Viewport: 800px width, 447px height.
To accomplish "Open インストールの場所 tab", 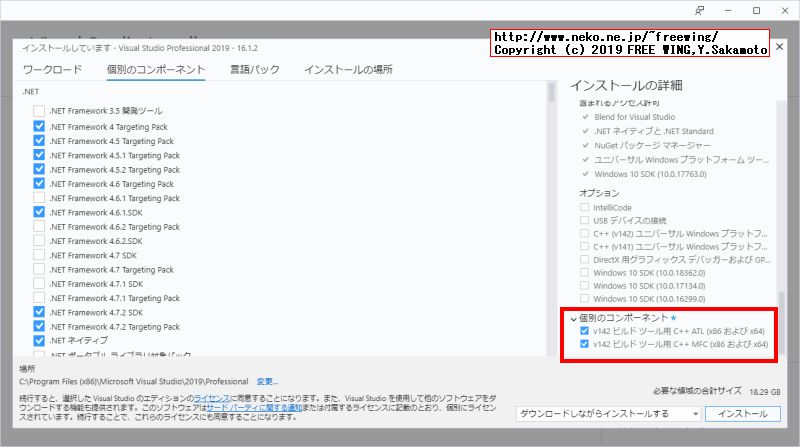I will tap(348, 69).
